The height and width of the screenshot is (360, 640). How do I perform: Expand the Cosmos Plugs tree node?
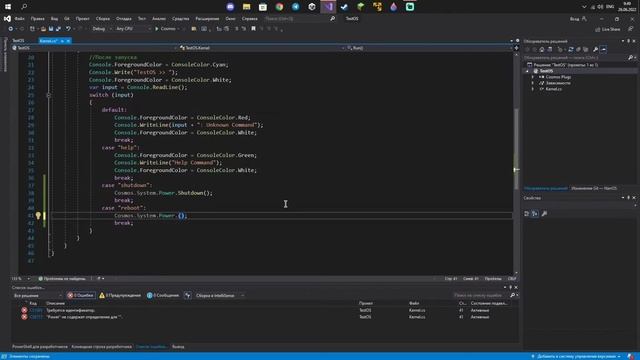pos(533,77)
